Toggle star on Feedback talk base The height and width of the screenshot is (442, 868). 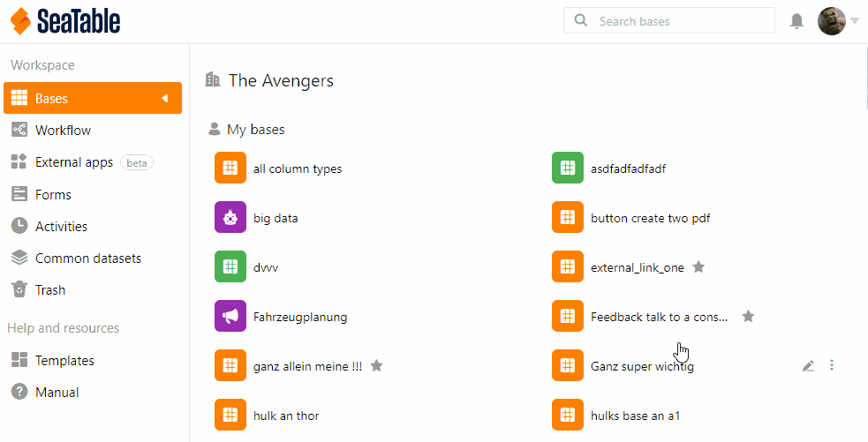pyautogui.click(x=748, y=317)
